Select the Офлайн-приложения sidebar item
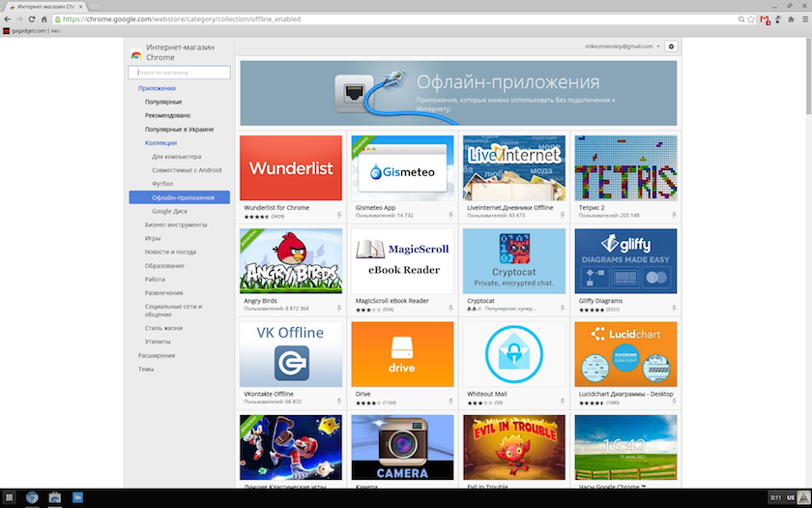The image size is (812, 508). (179, 197)
